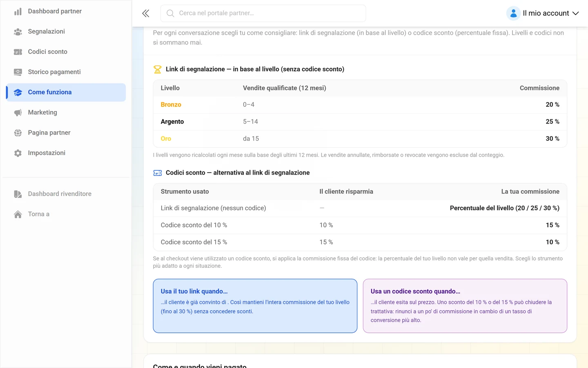Click the coupon icon beside Codici sconto heading

point(157,173)
